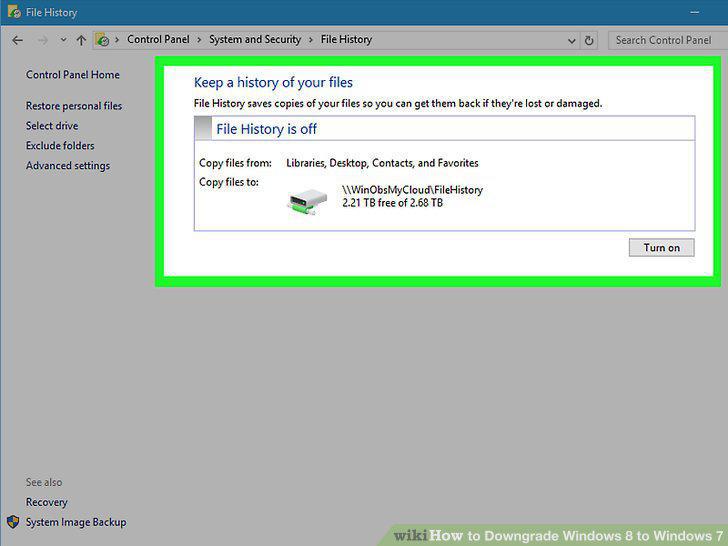Select Control Panel in breadcrumb path
This screenshot has width=728, height=546.
coord(158,39)
